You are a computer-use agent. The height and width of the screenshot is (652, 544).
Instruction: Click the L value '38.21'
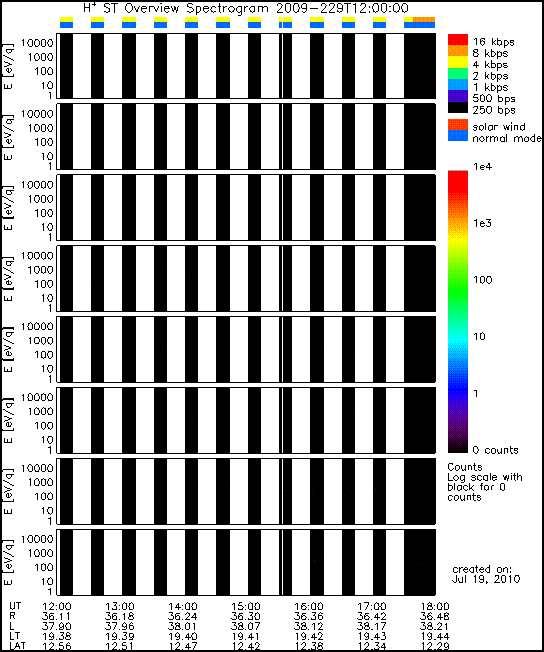[435, 627]
